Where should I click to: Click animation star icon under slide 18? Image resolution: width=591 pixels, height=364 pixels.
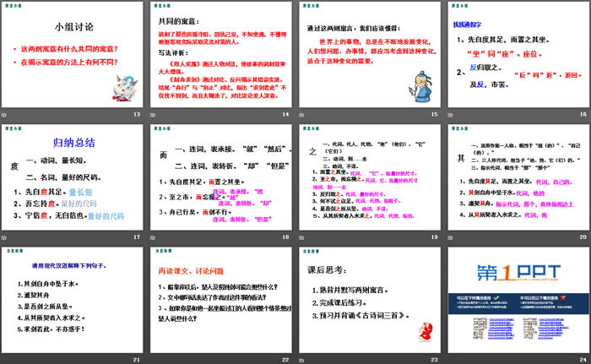point(153,237)
